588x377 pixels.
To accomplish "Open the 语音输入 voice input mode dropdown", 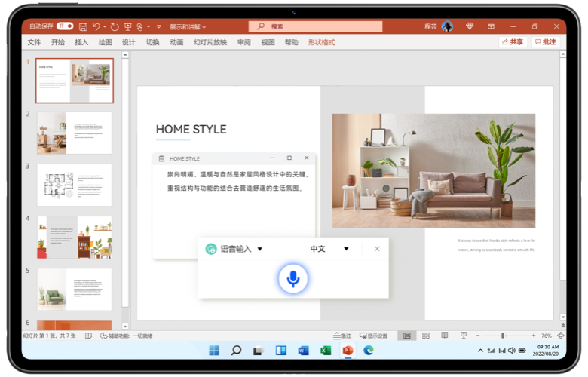I will pos(260,249).
